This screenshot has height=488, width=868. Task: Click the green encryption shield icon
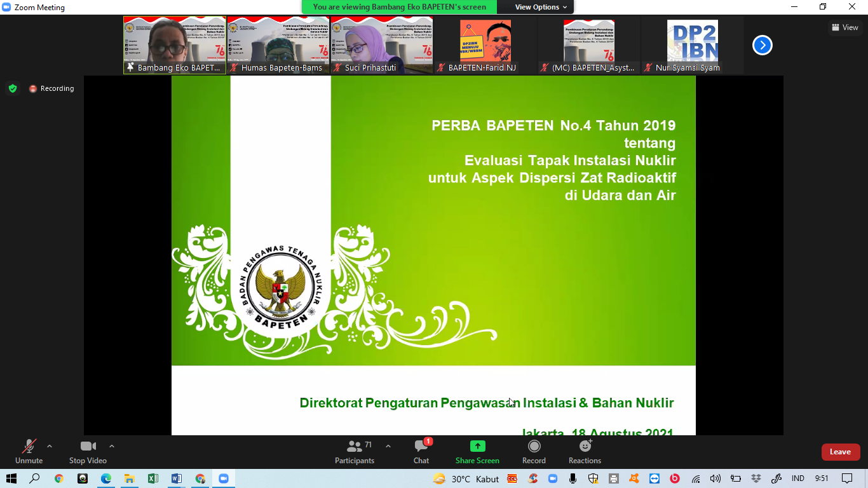(x=13, y=88)
